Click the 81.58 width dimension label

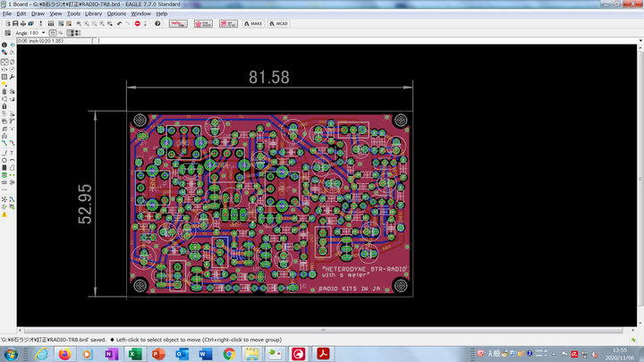268,78
